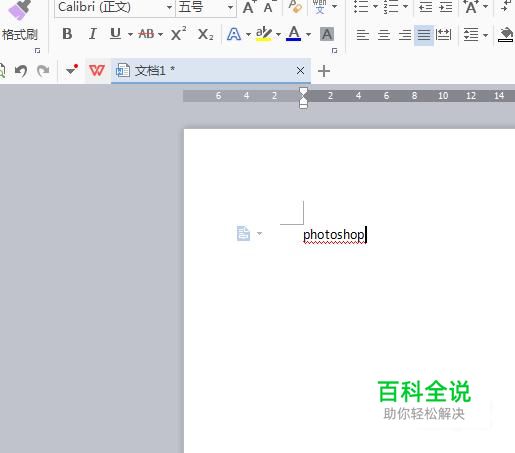Click the Format Painter brush icon
Viewport: 515px width, 453px height.
(20, 10)
